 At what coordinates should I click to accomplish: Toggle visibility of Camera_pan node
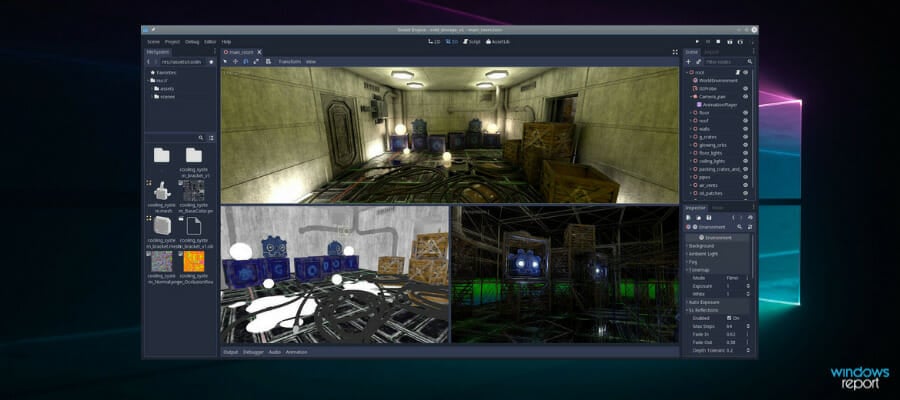[746, 97]
